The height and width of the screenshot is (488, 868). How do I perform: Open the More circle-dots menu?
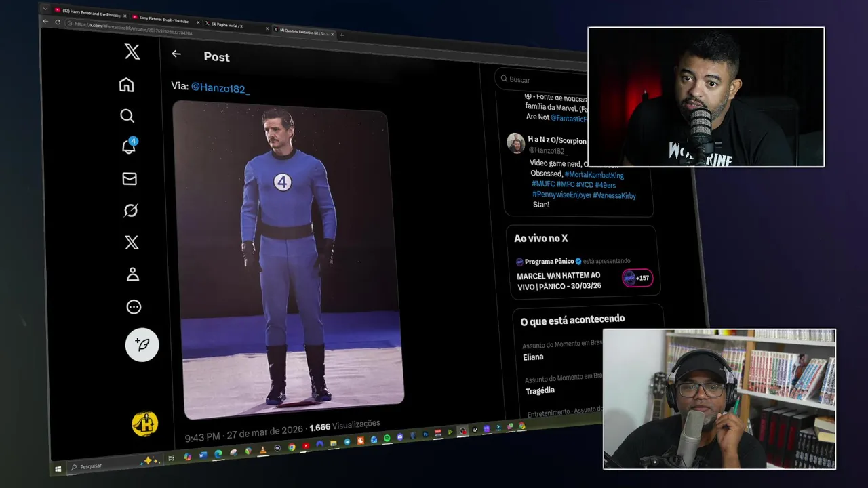(x=134, y=307)
